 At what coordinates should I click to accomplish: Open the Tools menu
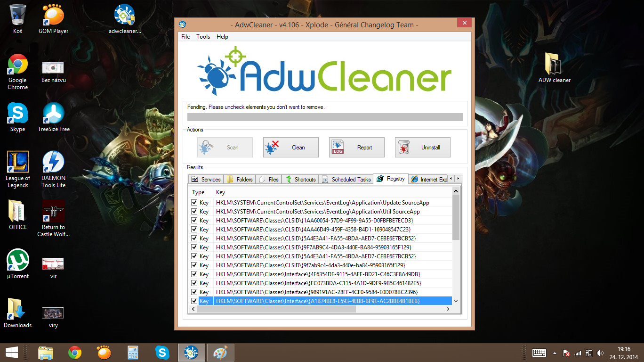[203, 37]
